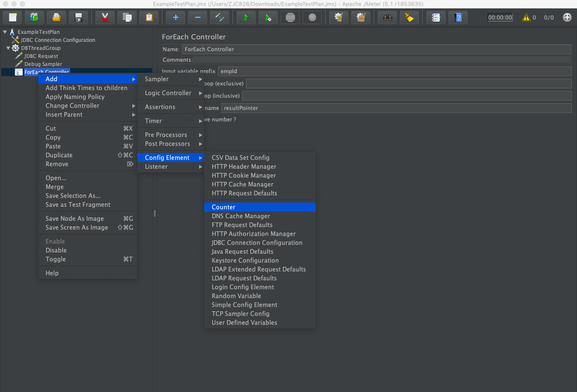Select JDBC Request in the tree
This screenshot has height=392, width=577.
(x=41, y=56)
